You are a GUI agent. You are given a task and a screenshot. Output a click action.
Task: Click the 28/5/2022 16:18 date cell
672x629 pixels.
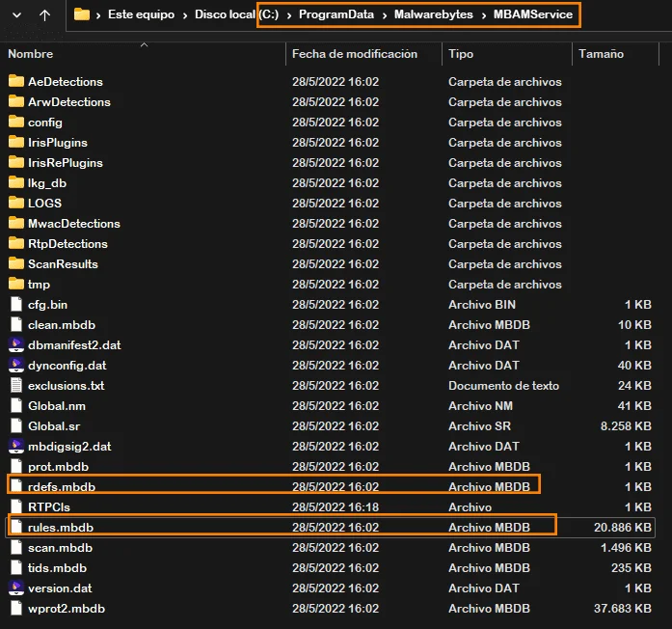point(336,506)
